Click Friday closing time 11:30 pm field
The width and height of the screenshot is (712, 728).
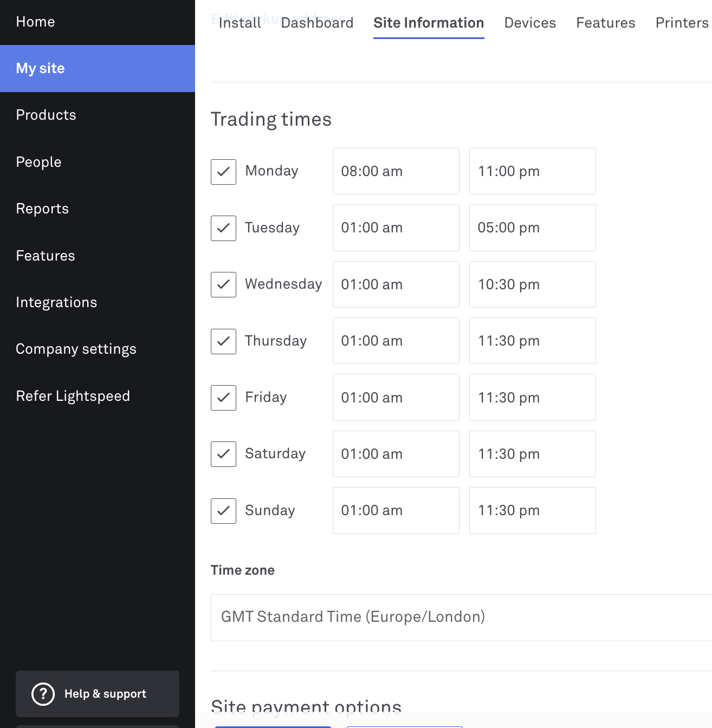(533, 397)
